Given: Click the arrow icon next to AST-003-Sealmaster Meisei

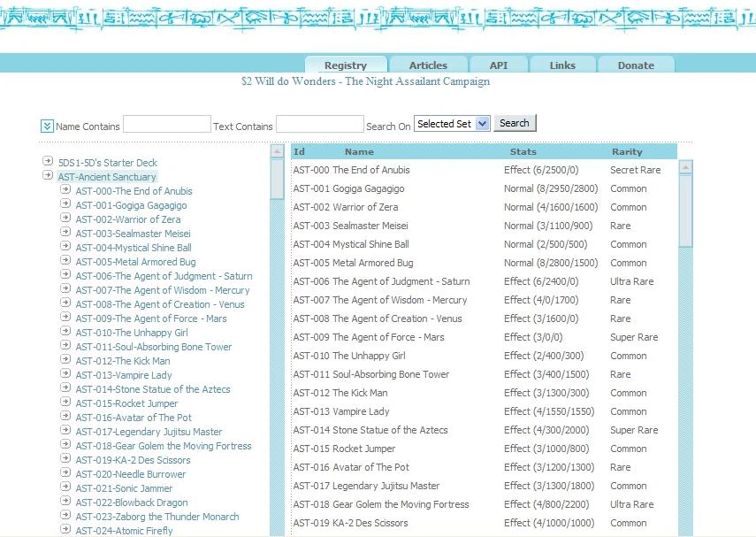Looking at the screenshot, I should [65, 232].
